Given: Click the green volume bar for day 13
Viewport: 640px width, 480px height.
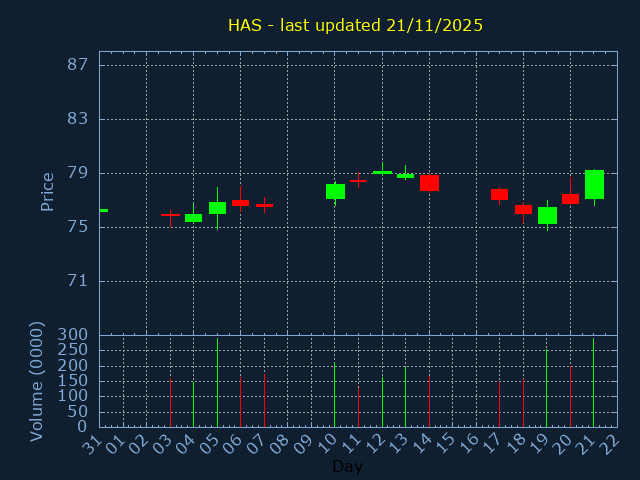Looking at the screenshot, I should 405,397.
